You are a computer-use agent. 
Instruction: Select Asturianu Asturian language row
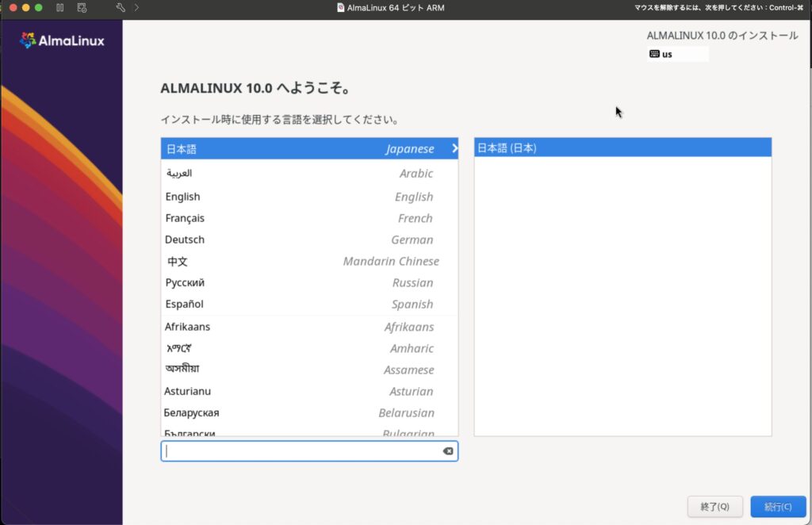(309, 392)
